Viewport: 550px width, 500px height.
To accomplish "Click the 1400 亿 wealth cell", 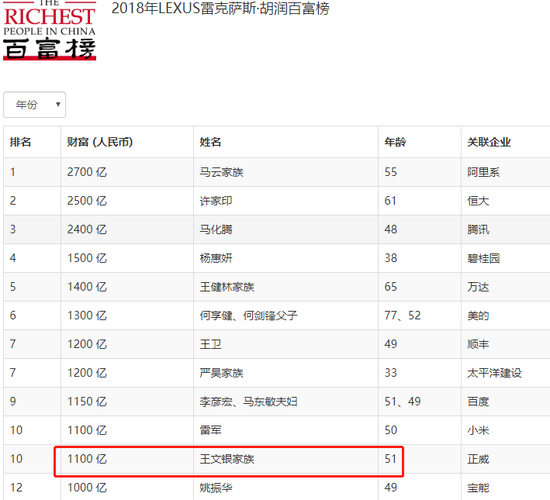I will click(x=87, y=287).
